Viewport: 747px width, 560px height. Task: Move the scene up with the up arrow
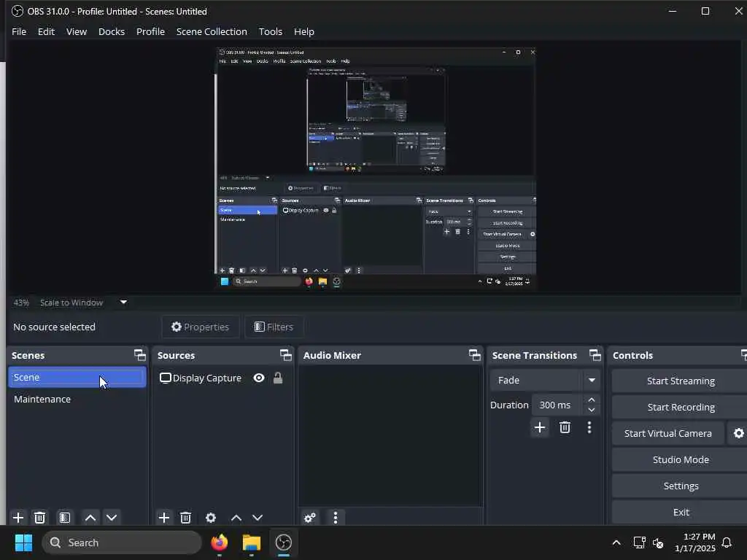tap(90, 518)
